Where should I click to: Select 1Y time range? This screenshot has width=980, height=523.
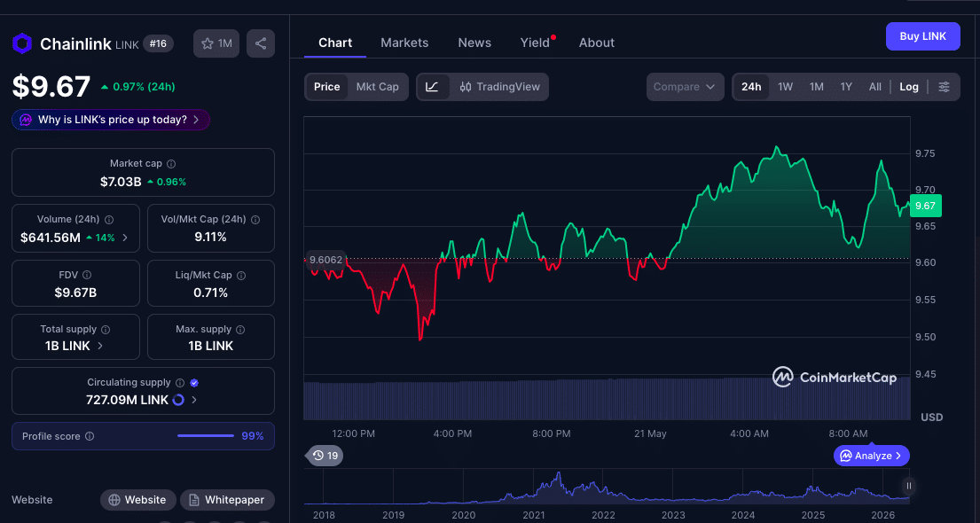[846, 87]
